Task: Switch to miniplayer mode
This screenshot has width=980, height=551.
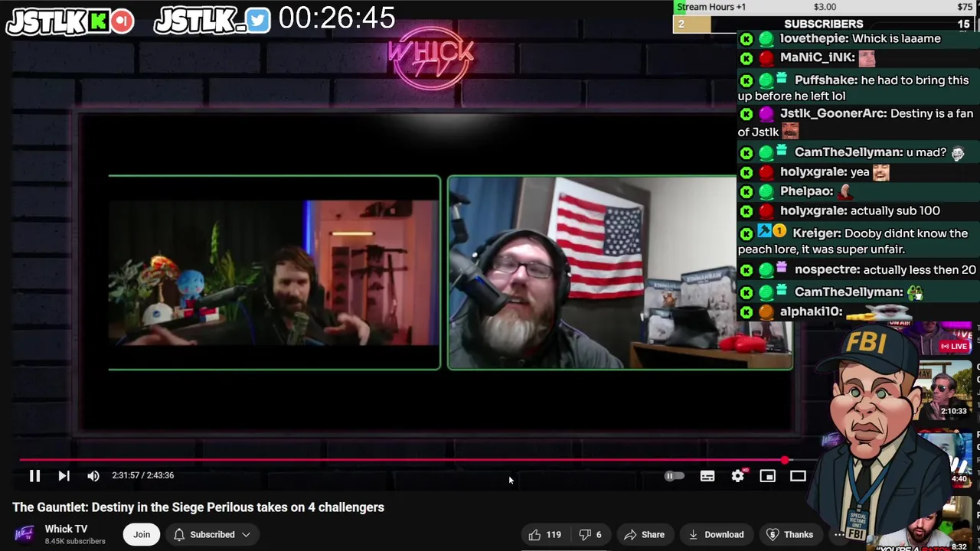Action: point(767,476)
